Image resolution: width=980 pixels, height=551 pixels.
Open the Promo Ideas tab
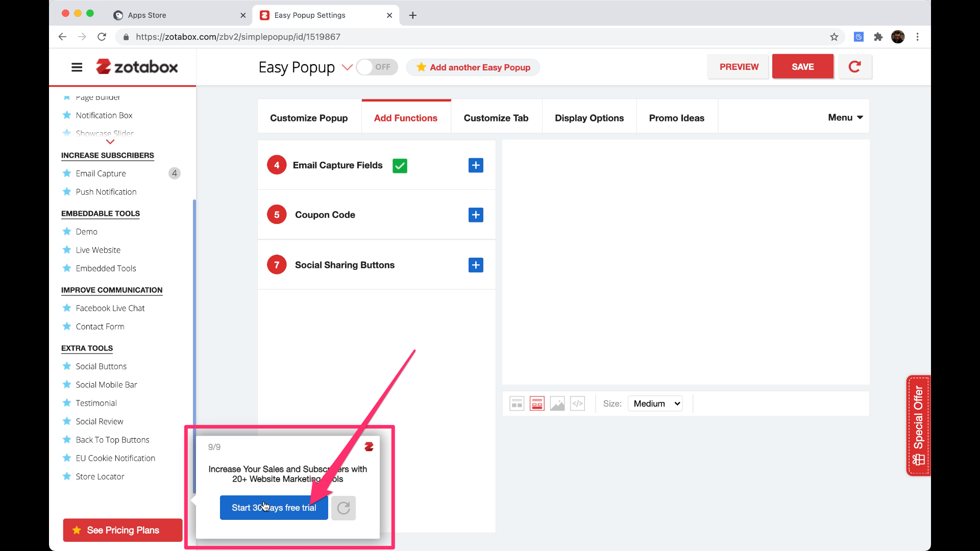[676, 118]
